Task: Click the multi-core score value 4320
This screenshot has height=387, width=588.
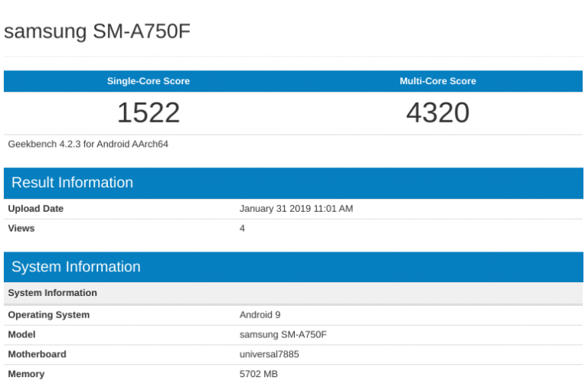Action: (x=437, y=112)
